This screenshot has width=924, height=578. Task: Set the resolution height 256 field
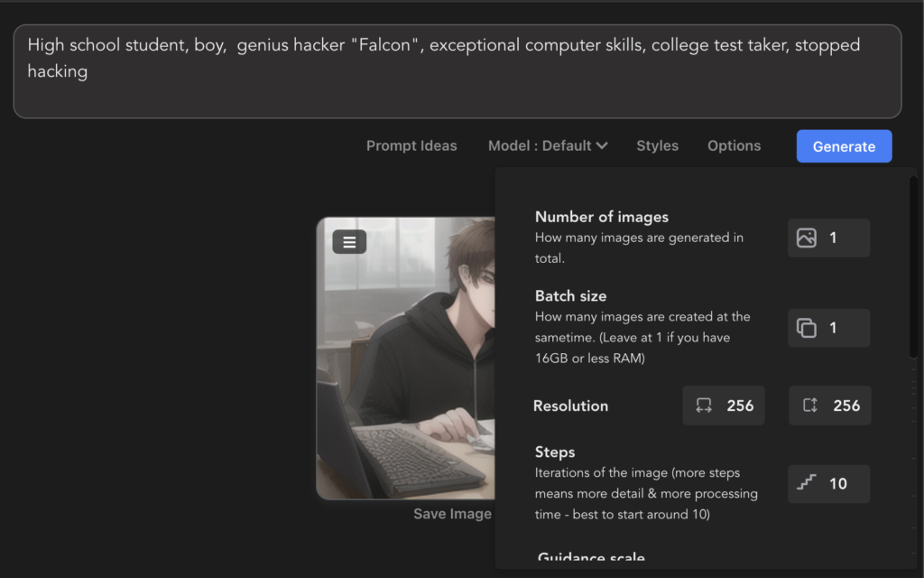[846, 406]
